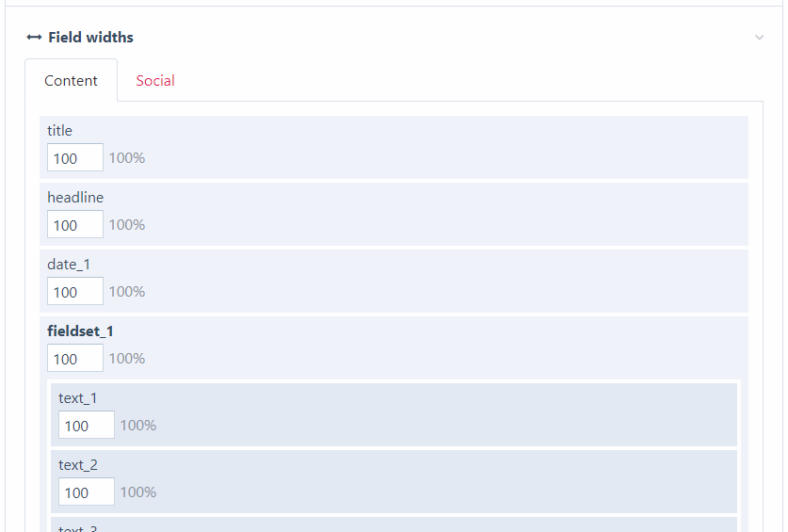Focus the date_1 width input
Viewport: 788px width, 532px height.
75,291
